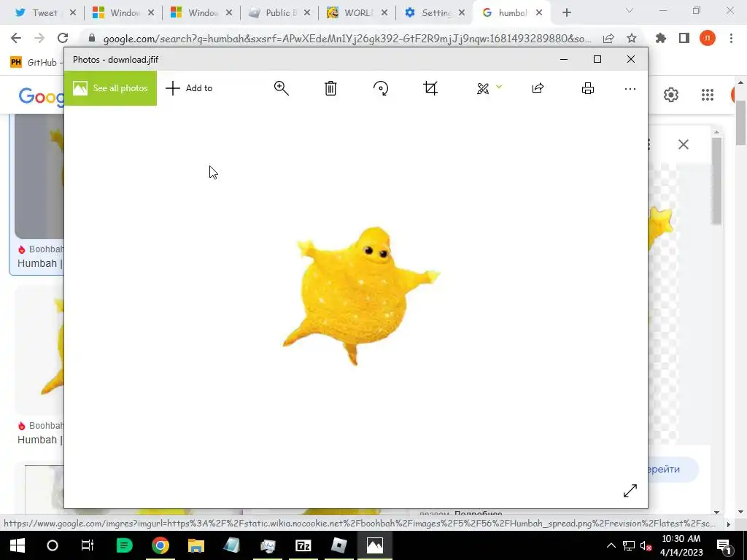Open a new Chrome tab
Image resolution: width=747 pixels, height=560 pixels.
coord(566,13)
